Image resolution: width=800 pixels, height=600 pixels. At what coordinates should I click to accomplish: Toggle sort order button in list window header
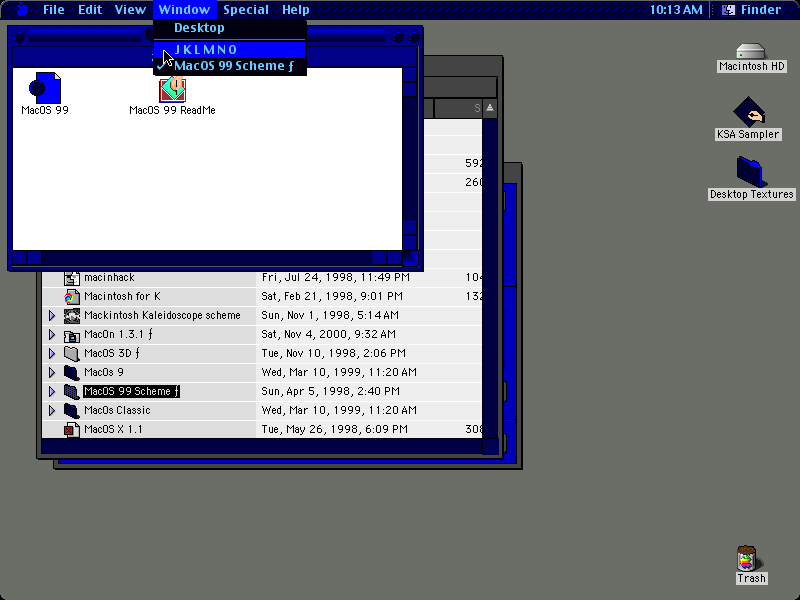490,108
